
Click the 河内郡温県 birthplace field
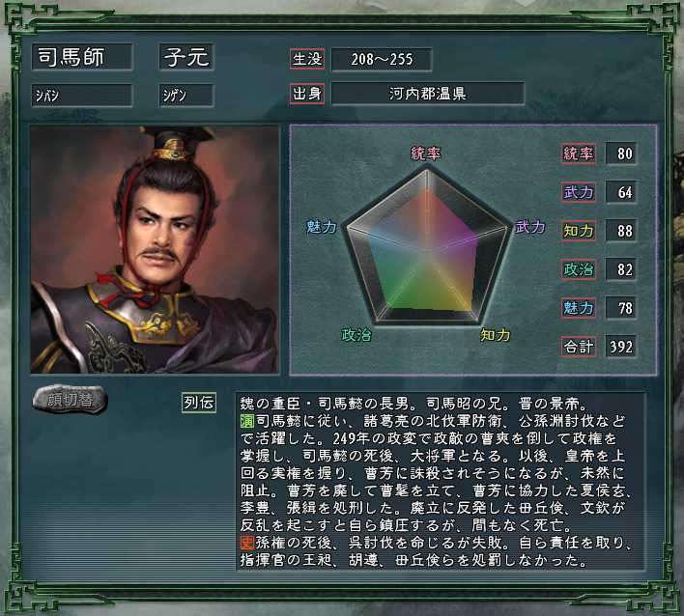(428, 94)
